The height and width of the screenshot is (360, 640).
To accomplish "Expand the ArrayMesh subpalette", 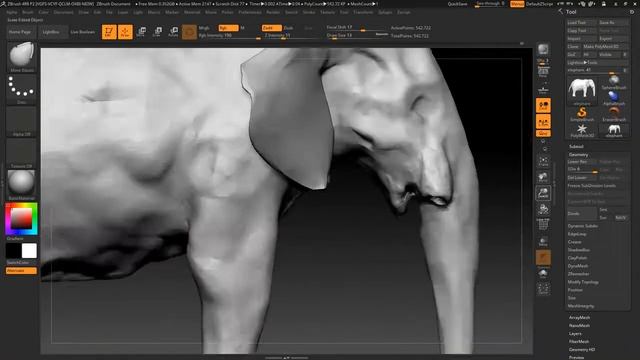I will tap(579, 318).
